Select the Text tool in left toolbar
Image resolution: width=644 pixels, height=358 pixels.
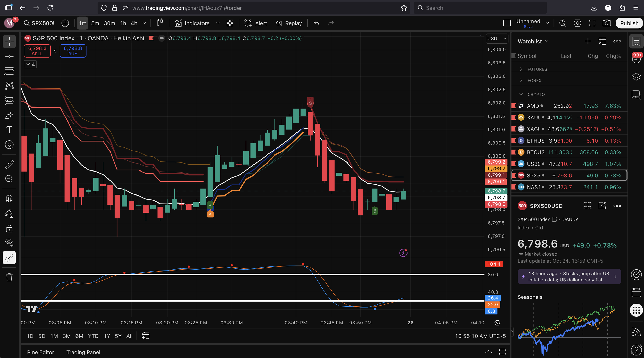(9, 130)
